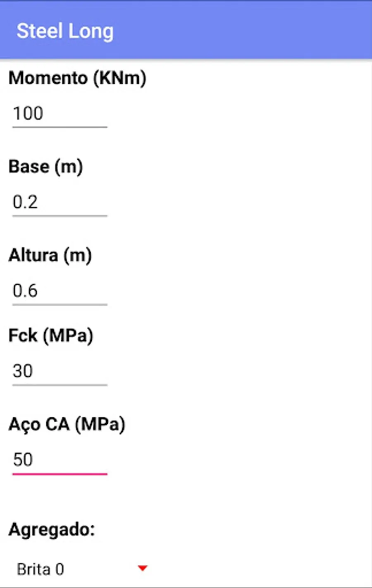The width and height of the screenshot is (372, 588).
Task: Click the red dropdown arrow under Agregado
Action: pyautogui.click(x=142, y=568)
